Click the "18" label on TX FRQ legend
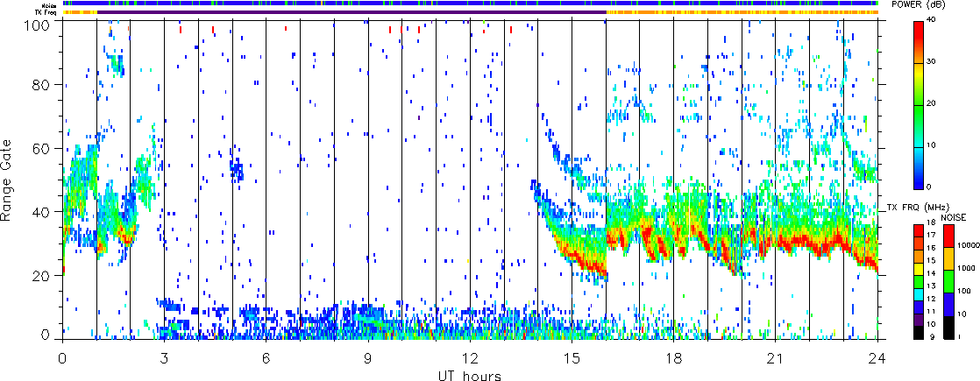 point(931,222)
